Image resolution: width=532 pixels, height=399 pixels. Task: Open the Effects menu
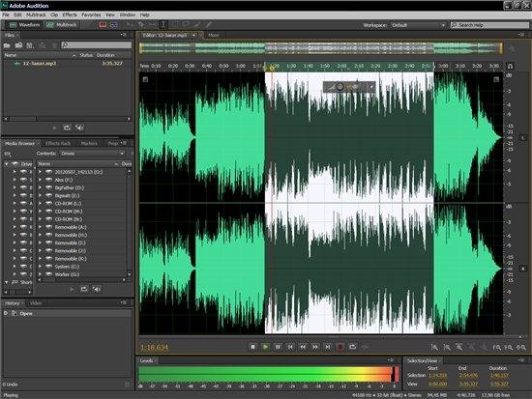pyautogui.click(x=70, y=14)
